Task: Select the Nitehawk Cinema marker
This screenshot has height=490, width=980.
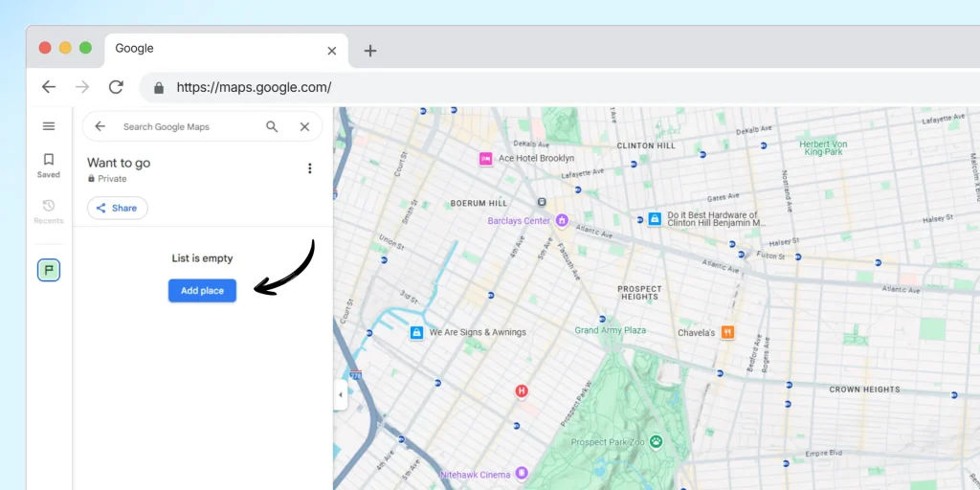Action: click(522, 474)
